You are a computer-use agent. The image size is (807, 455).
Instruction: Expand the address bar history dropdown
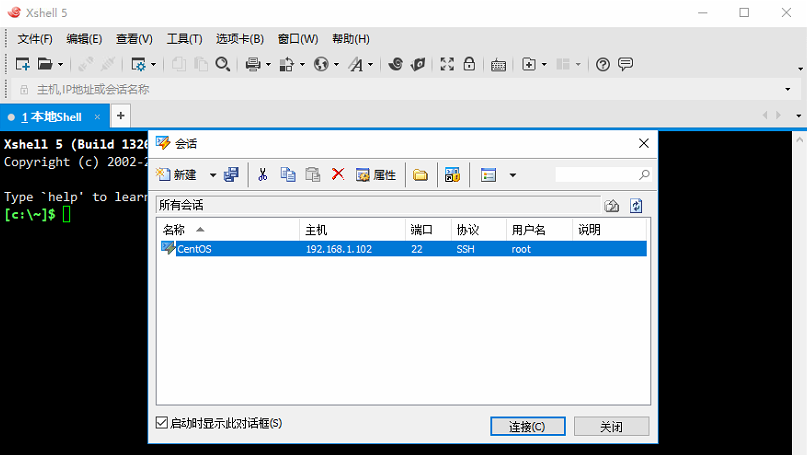click(787, 90)
